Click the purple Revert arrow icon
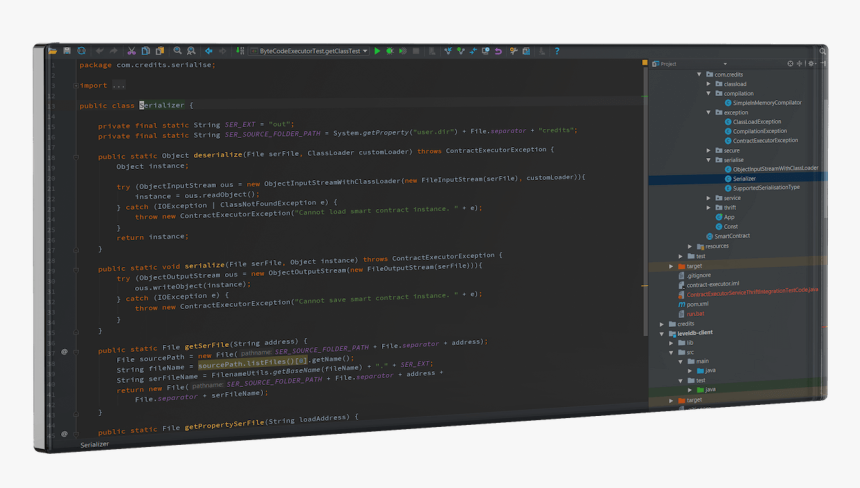The image size is (860, 488). coord(498,51)
